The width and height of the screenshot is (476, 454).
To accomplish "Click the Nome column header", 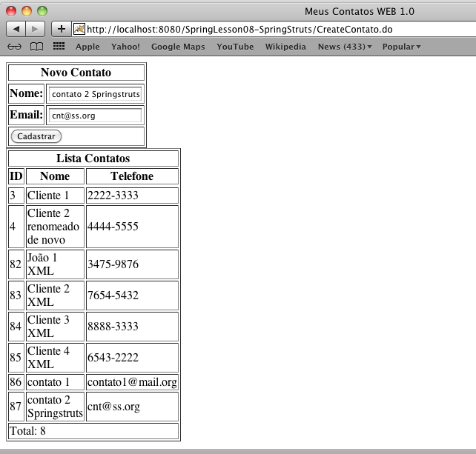I will coord(55,176).
